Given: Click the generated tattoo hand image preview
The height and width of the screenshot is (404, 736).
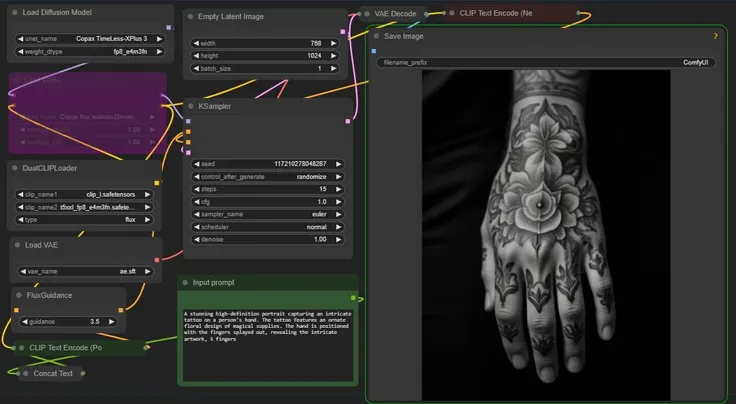Looking at the screenshot, I should click(x=546, y=232).
